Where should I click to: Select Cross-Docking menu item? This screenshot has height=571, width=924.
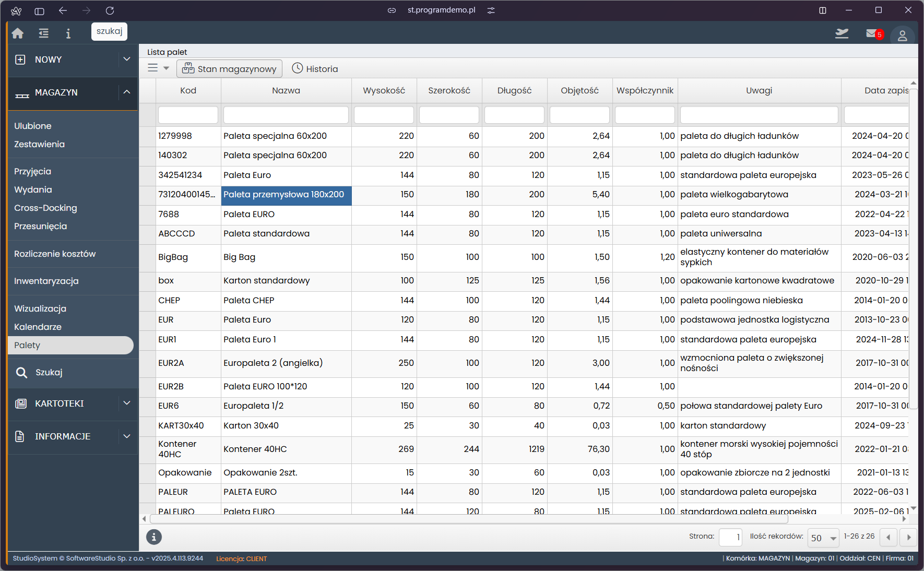point(45,208)
